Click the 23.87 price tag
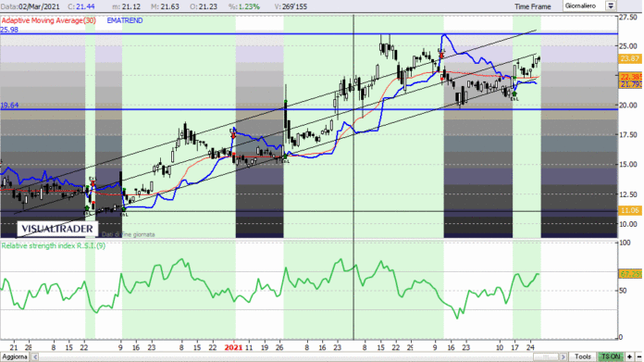Image resolution: width=644 pixels, height=362 pixels. (630, 58)
